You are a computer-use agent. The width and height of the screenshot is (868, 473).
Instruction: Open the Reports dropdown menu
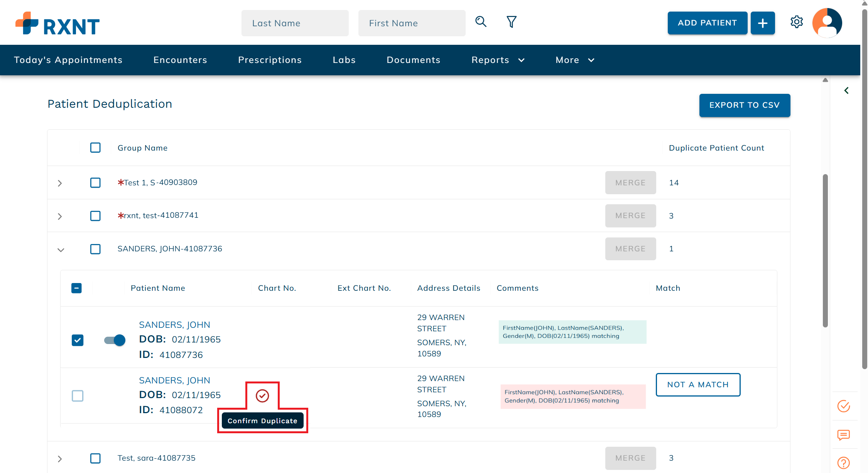tap(498, 60)
